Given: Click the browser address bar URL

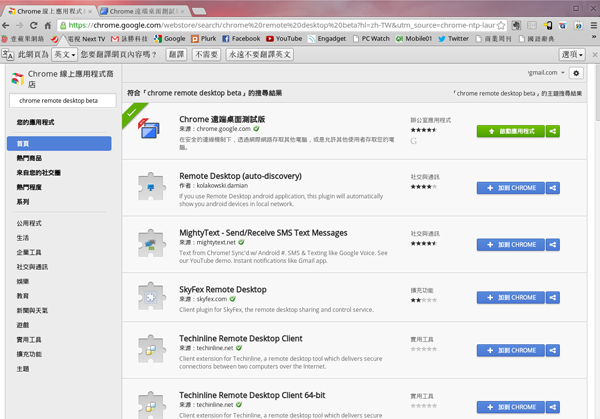Looking at the screenshot, I should click(x=281, y=26).
